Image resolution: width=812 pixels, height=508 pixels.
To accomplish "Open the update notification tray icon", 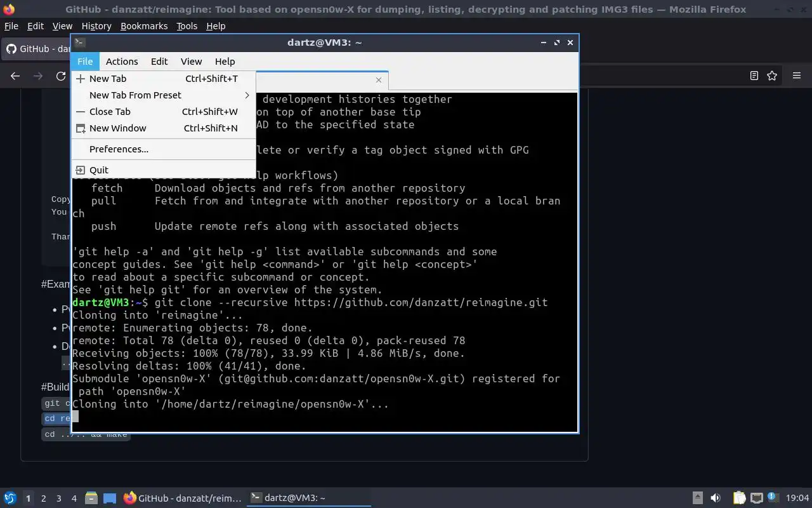I will [x=773, y=498].
